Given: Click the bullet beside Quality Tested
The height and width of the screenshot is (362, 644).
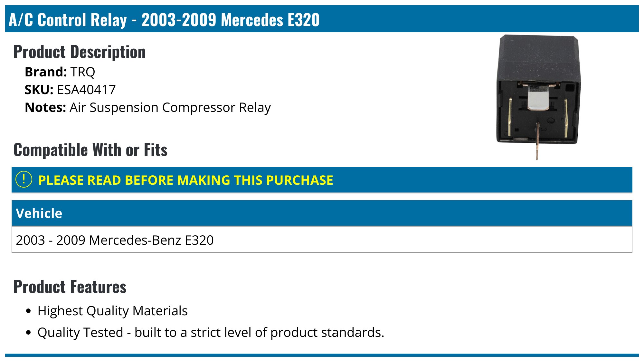Looking at the screenshot, I should (29, 333).
